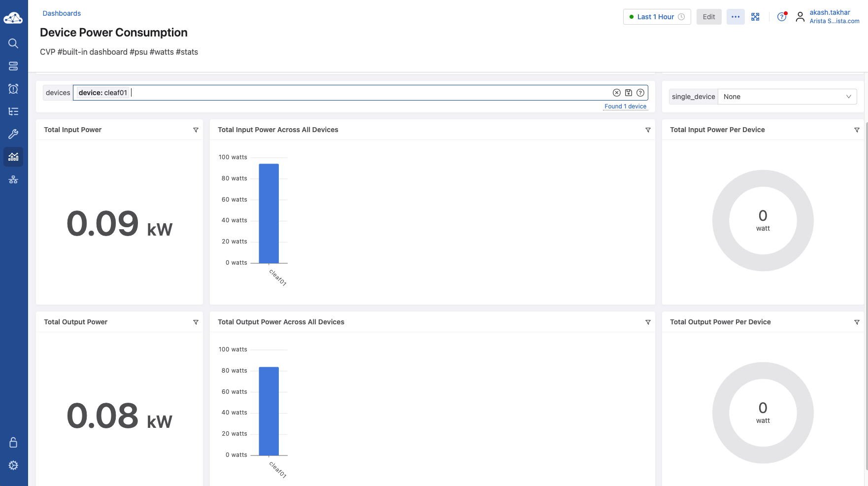Open the Events alarm sidebar icon
868x486 pixels.
[x=13, y=89]
